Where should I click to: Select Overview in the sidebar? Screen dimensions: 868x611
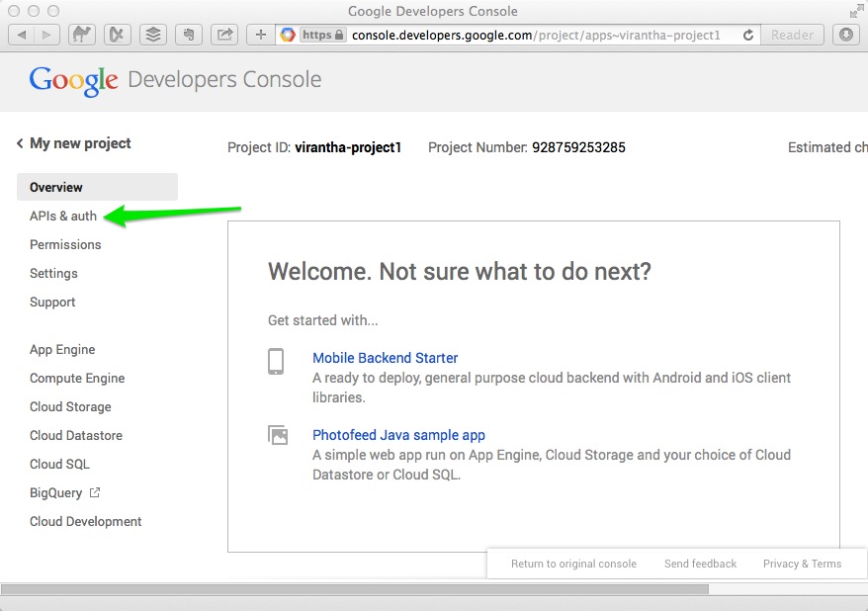[56, 187]
